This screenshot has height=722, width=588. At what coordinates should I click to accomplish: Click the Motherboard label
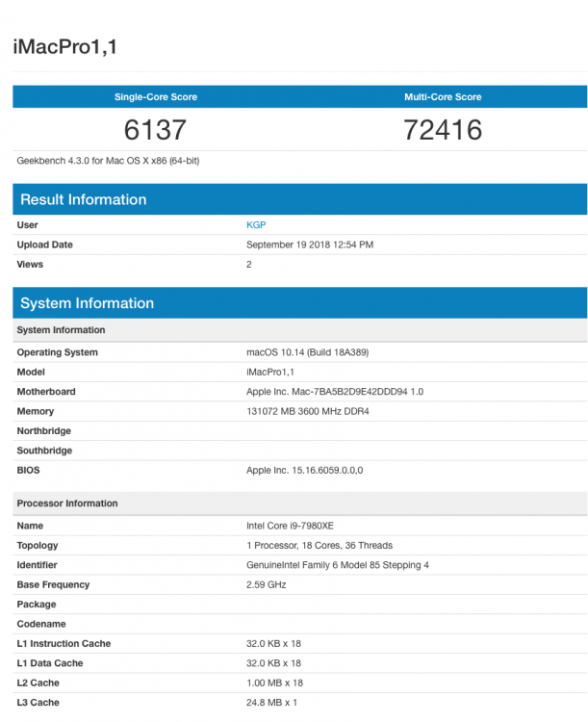46,392
